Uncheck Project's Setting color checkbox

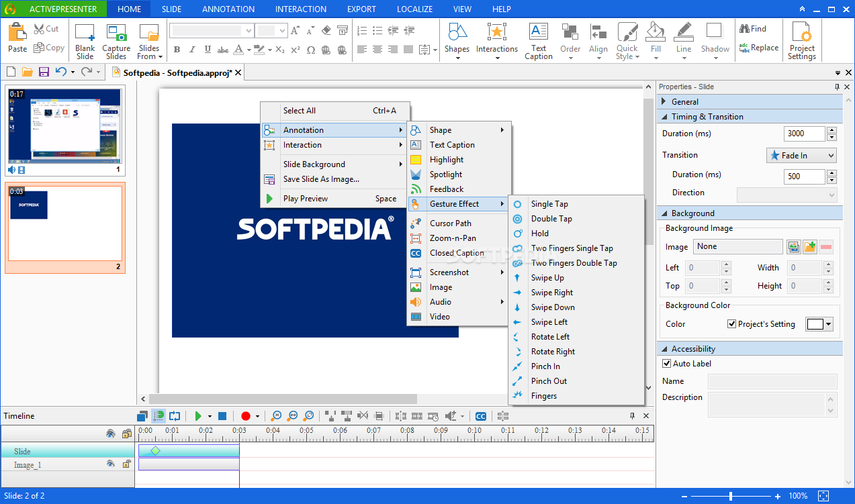[732, 324]
